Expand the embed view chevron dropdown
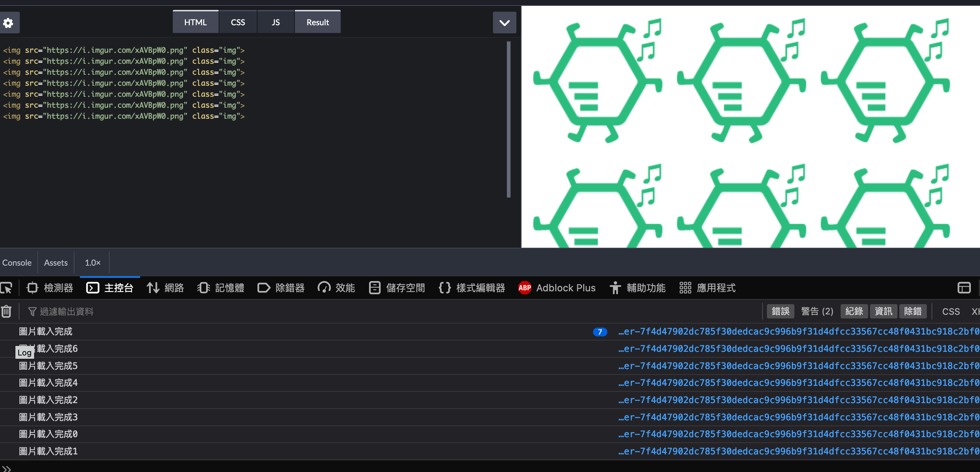The image size is (980, 472). [504, 23]
